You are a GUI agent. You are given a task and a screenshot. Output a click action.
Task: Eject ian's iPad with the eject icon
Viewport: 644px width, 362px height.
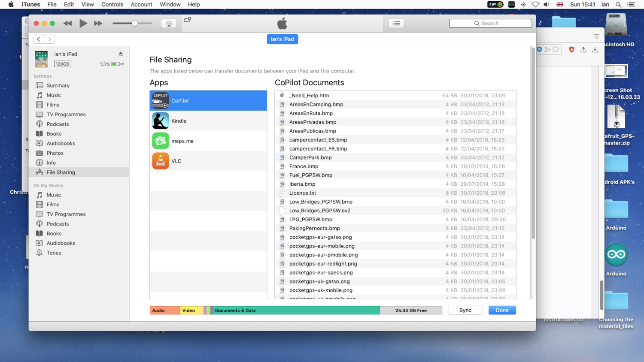(x=121, y=54)
